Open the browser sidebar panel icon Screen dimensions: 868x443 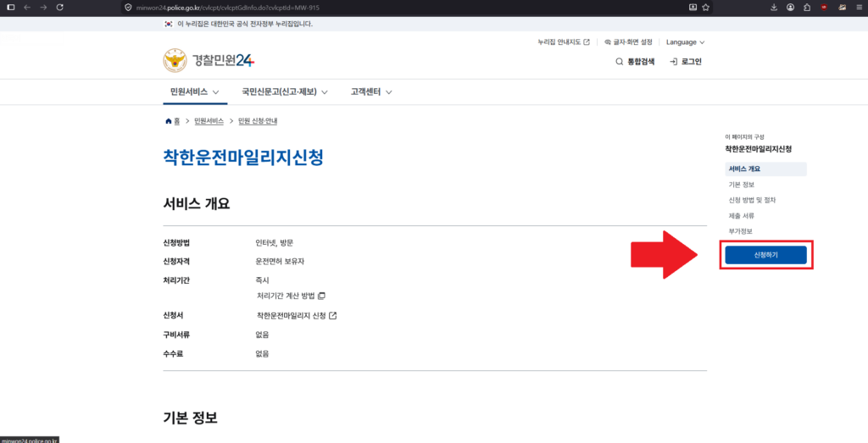click(11, 8)
